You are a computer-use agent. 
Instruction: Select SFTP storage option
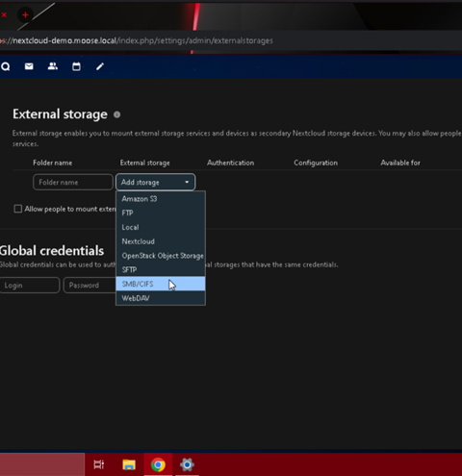click(x=161, y=269)
